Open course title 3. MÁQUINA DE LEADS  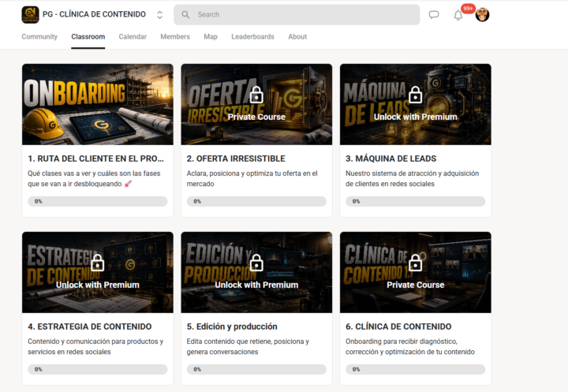[390, 159]
